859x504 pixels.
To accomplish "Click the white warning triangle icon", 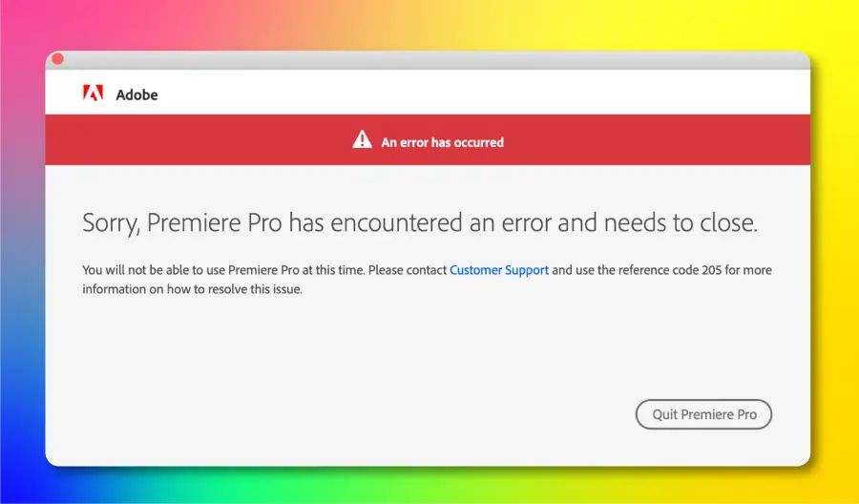I will pyautogui.click(x=362, y=139).
